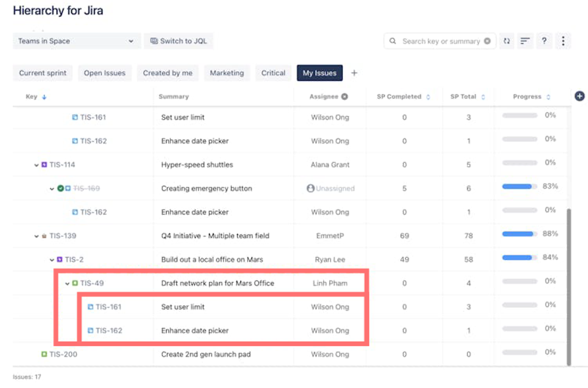
Task: Open help with the question mark icon
Action: coord(544,41)
